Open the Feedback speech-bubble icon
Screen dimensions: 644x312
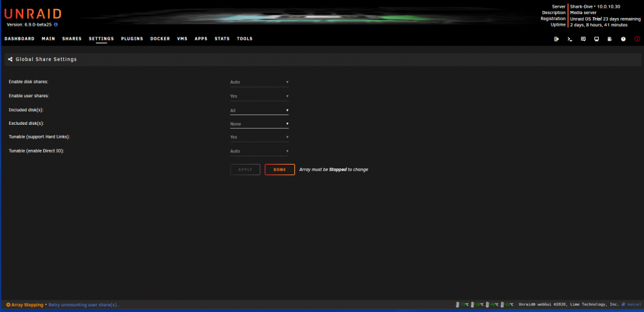pos(583,39)
